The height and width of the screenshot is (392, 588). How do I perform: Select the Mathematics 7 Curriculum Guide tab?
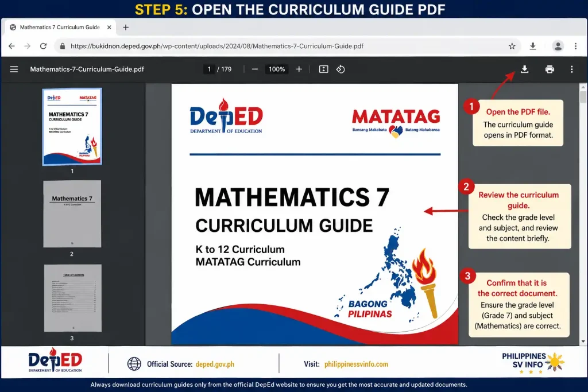tap(60, 28)
